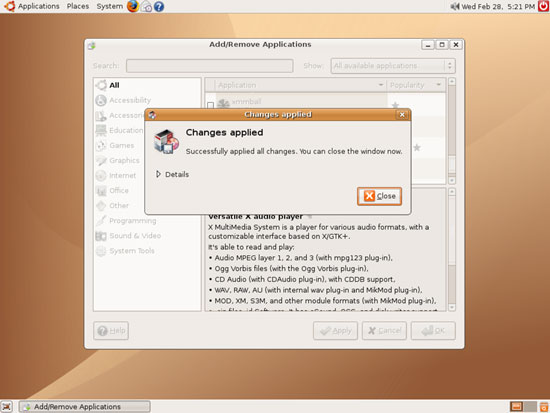This screenshot has width=550, height=413.
Task: Toggle the xmmsball application checkbox
Action: pyautogui.click(x=210, y=105)
